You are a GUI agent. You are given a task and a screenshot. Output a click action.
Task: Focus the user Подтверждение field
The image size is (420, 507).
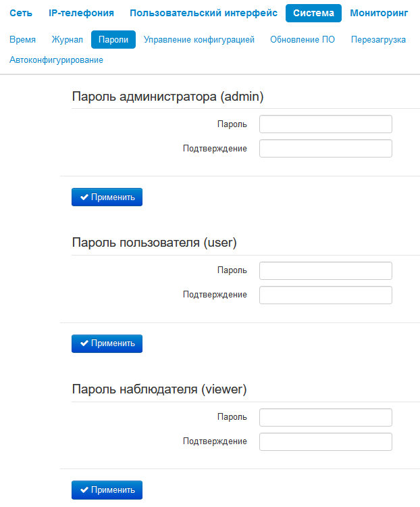(325, 295)
